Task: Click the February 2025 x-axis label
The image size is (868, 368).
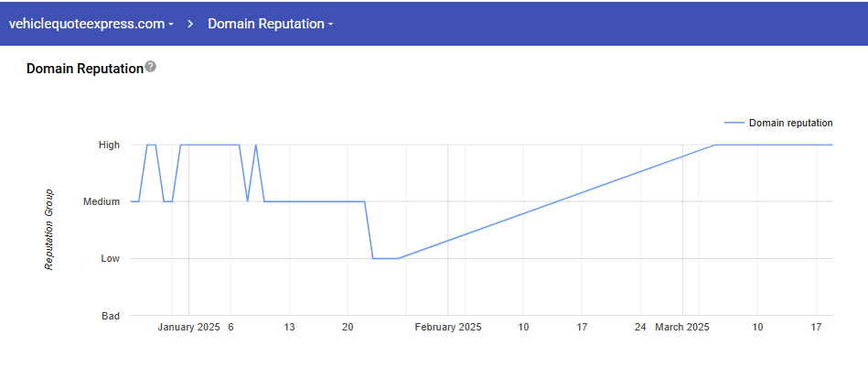Action: [x=448, y=327]
